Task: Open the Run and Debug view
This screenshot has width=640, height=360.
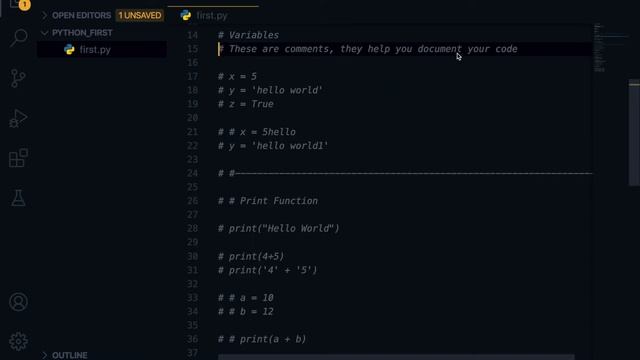Action: click(x=18, y=118)
